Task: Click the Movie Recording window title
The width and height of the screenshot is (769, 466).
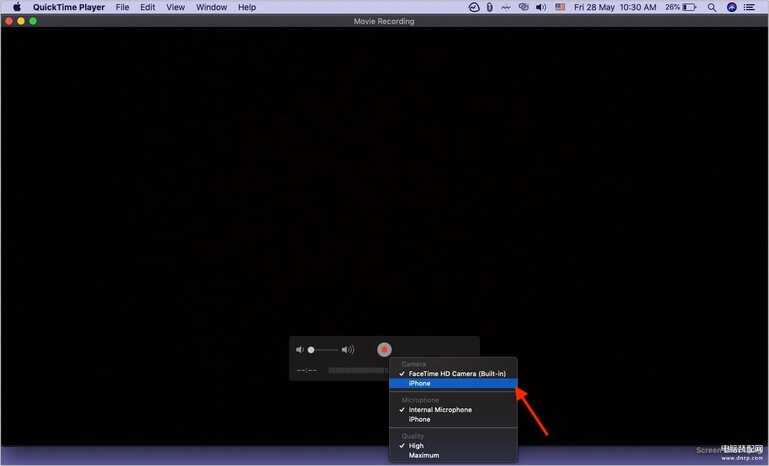Action: (x=384, y=21)
